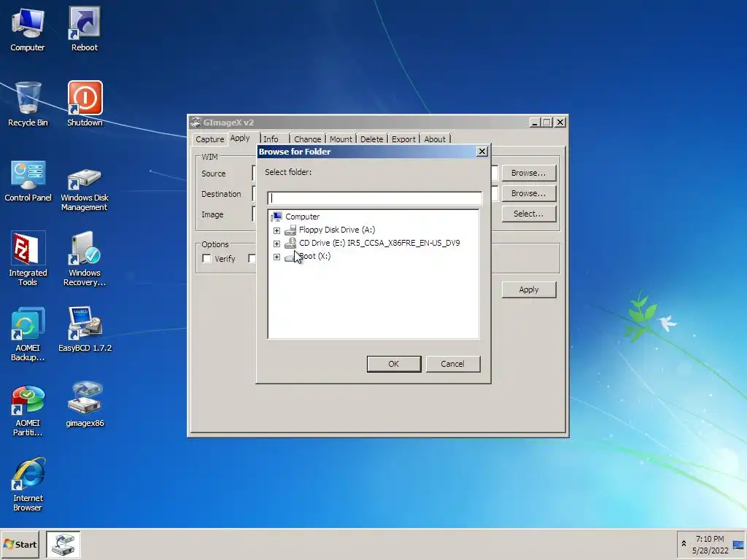Select the Recycle Bin icon

[28, 104]
